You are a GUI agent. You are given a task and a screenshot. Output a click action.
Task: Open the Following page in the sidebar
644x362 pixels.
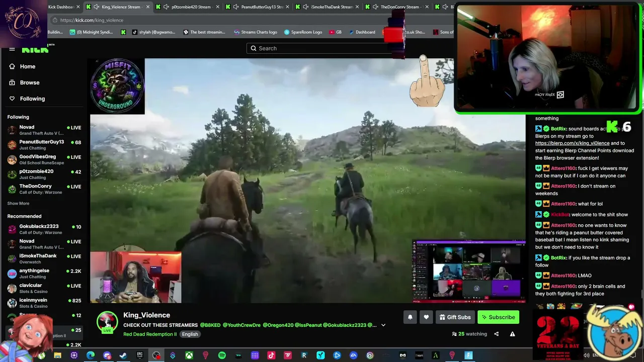click(x=27, y=99)
